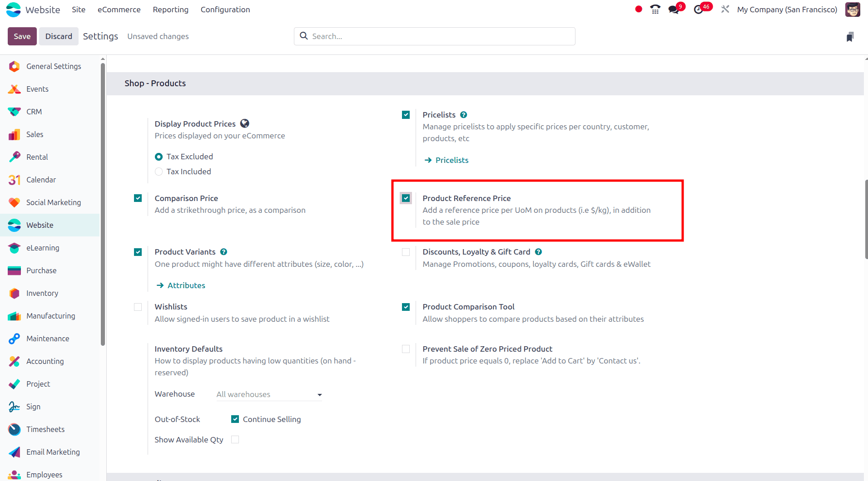Open the conversations messages icon

coord(674,9)
